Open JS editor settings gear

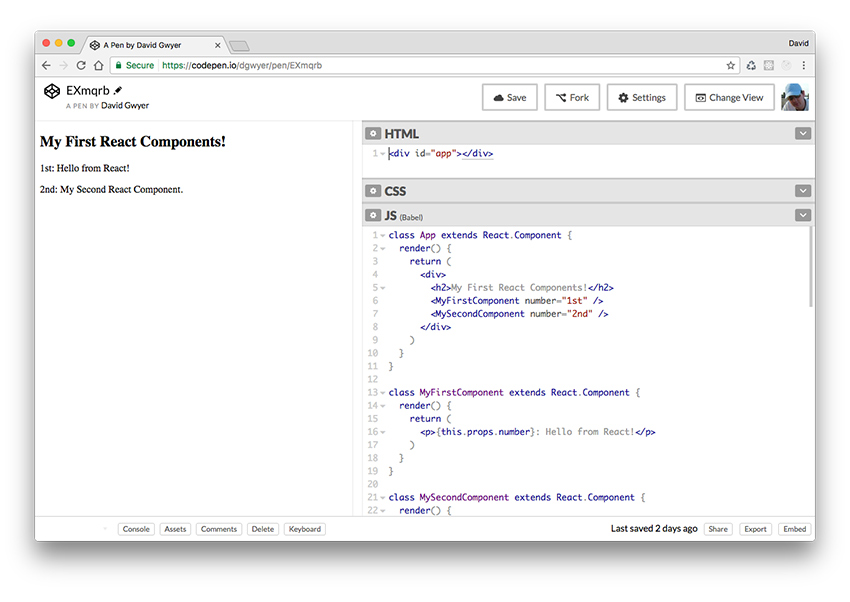[373, 215]
